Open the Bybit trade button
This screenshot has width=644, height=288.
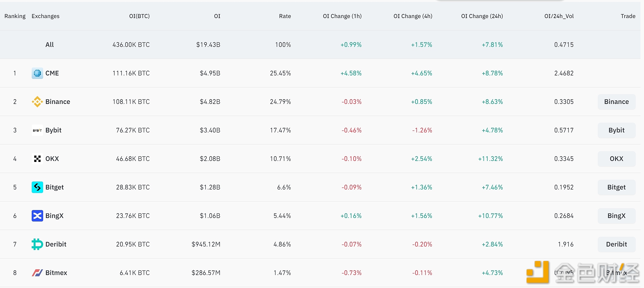coord(616,130)
